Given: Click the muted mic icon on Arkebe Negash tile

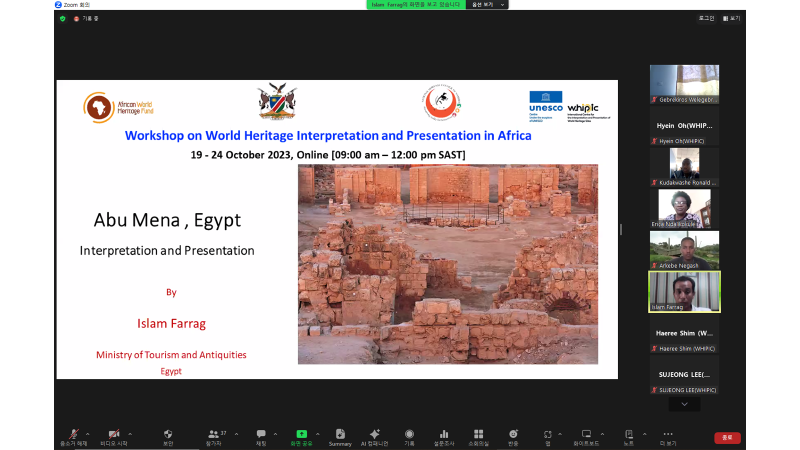Looking at the screenshot, I should [x=654, y=265].
